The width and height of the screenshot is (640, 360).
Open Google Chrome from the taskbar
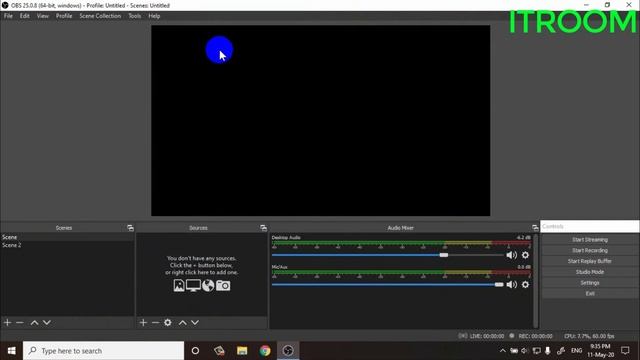pyautogui.click(x=265, y=351)
